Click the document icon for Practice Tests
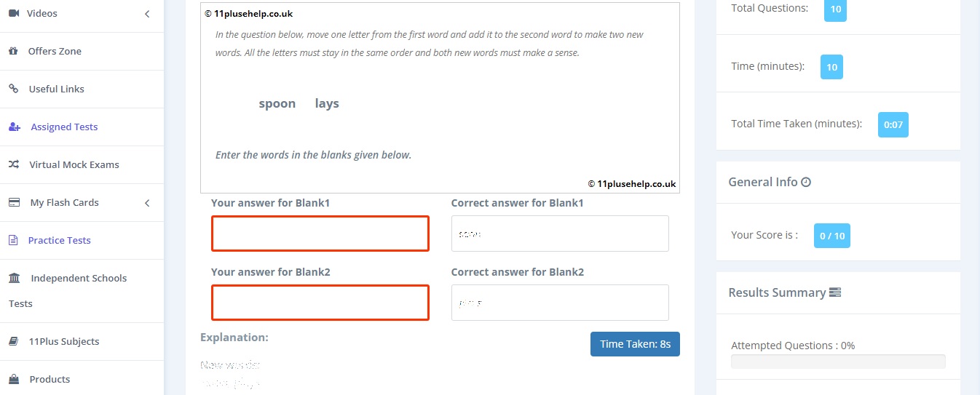The width and height of the screenshot is (980, 395). click(13, 240)
